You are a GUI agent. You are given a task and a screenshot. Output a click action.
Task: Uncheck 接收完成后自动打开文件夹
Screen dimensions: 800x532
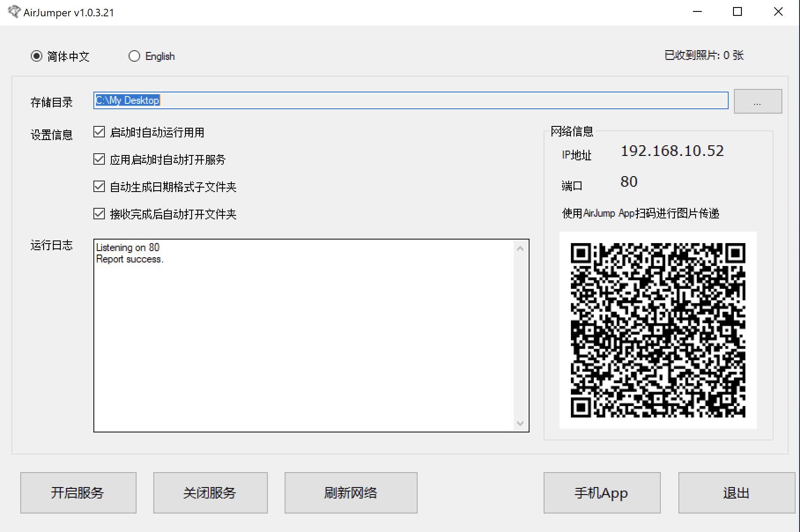[98, 214]
